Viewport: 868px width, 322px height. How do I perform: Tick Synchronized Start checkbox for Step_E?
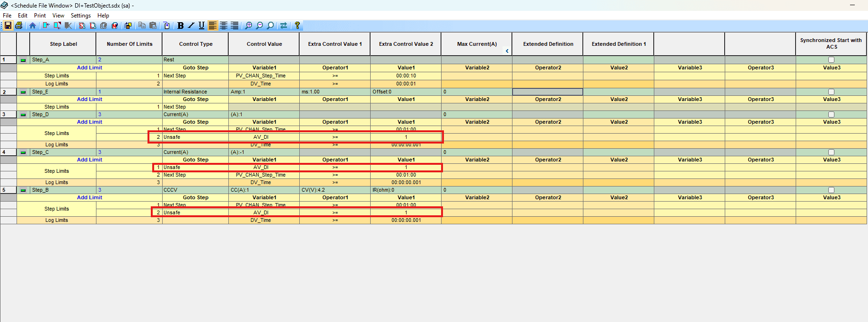click(832, 92)
